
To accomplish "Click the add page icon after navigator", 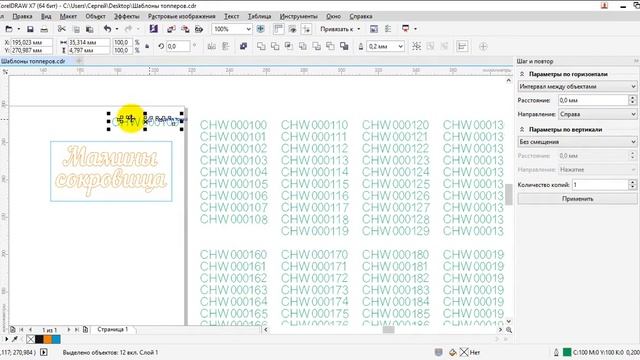I will pyautogui.click(x=85, y=329).
